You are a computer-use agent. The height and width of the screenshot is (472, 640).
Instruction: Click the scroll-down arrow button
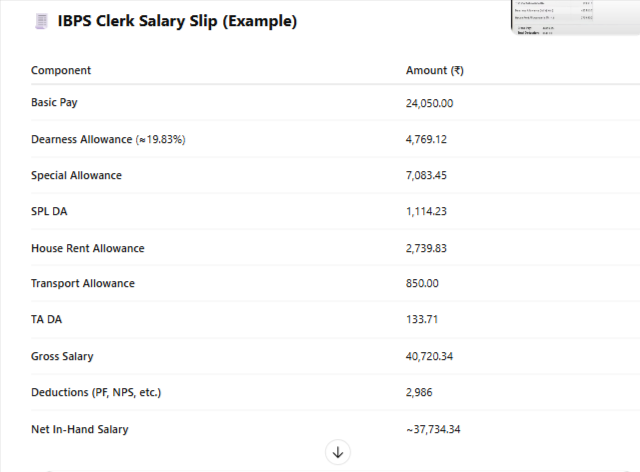coord(338,452)
